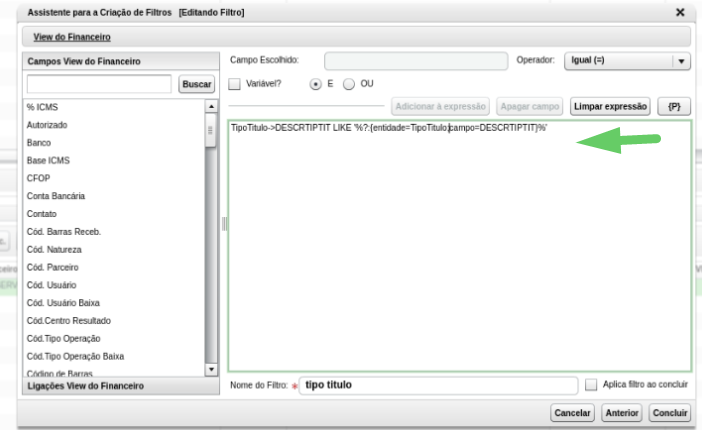Select the OU radio button
702x430 pixels.
(x=349, y=84)
